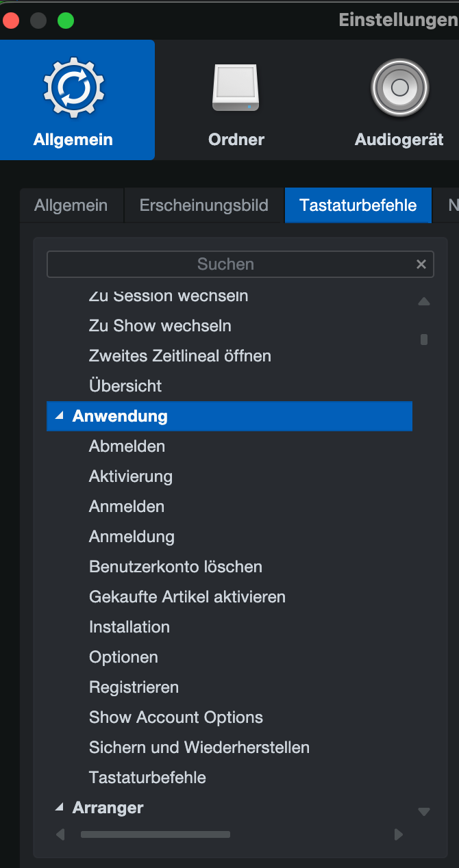Viewport: 459px width, 868px height.
Task: Select the Abmelden command
Action: coord(127,446)
